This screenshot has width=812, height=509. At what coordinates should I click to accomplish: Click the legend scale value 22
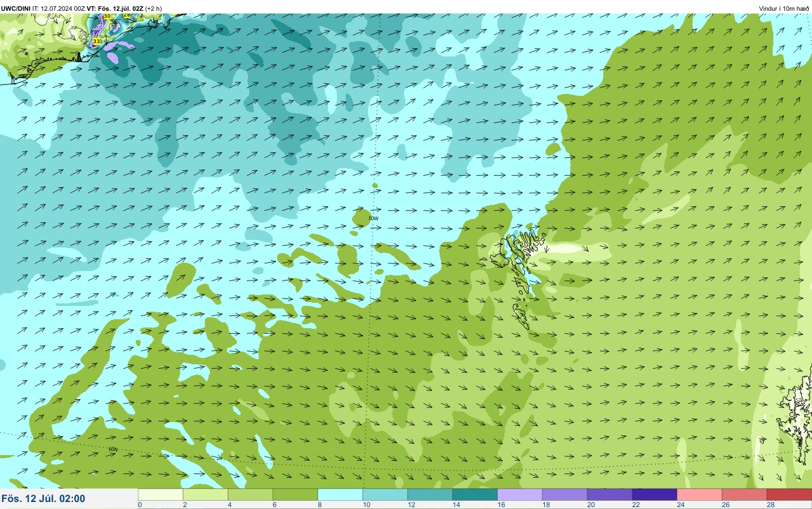point(636,505)
